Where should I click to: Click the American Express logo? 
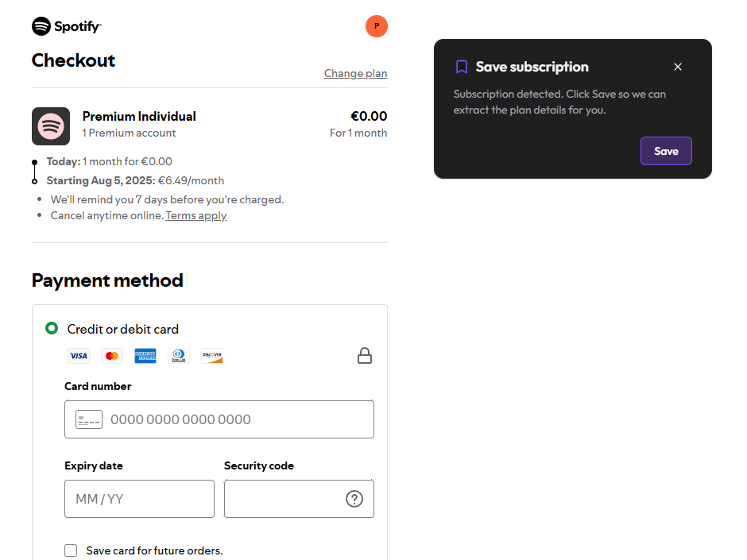pos(145,356)
